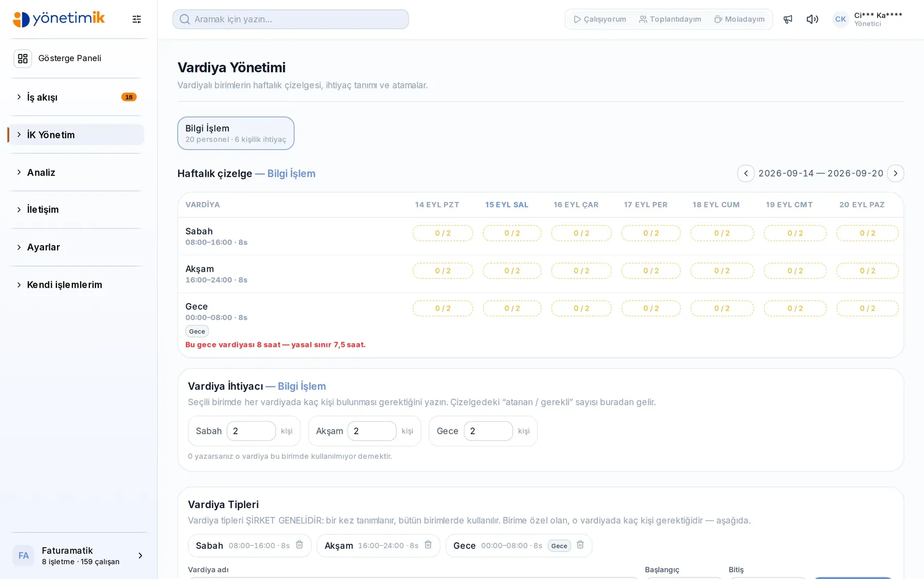Screen dimensions: 924x579
Task: Open Akşam shift cell for 14 EYL PZT
Action: click(x=442, y=271)
